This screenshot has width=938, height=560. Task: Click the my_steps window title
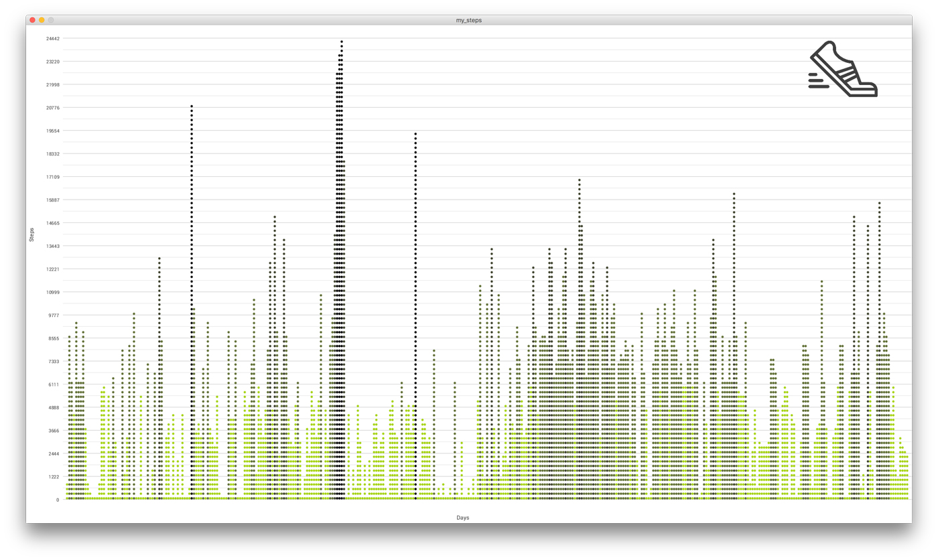(468, 20)
